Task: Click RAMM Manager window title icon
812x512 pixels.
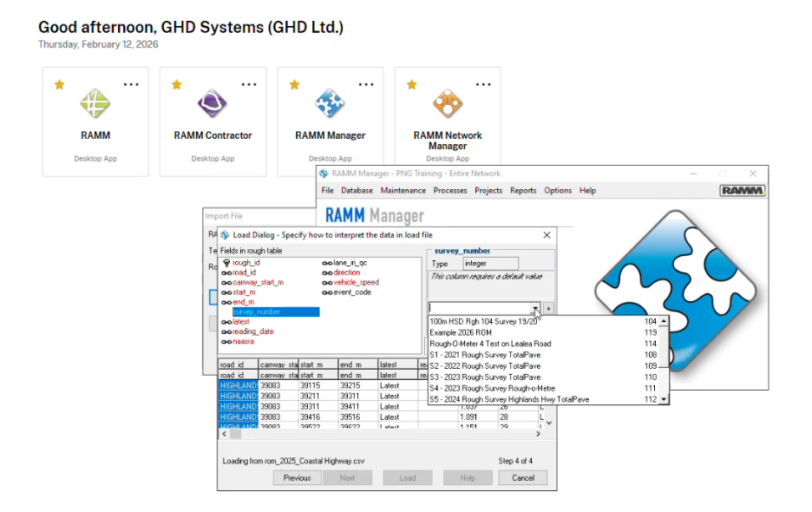Action: pos(324,174)
